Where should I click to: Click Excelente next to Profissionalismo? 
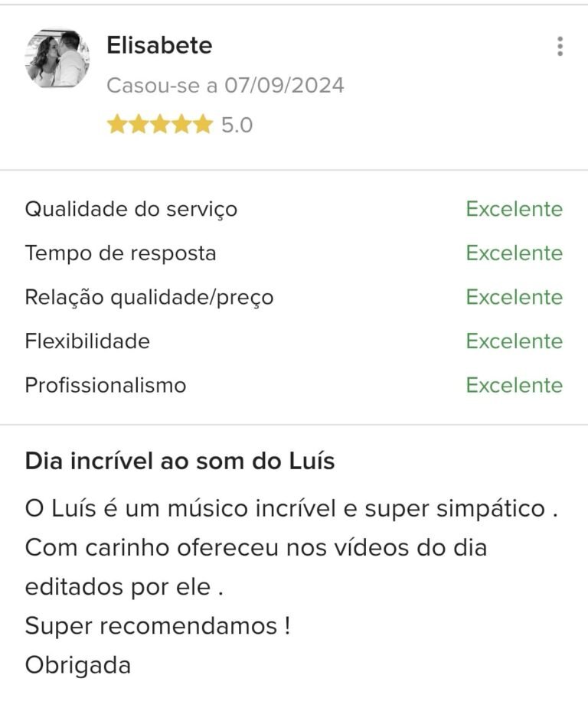pos(514,385)
